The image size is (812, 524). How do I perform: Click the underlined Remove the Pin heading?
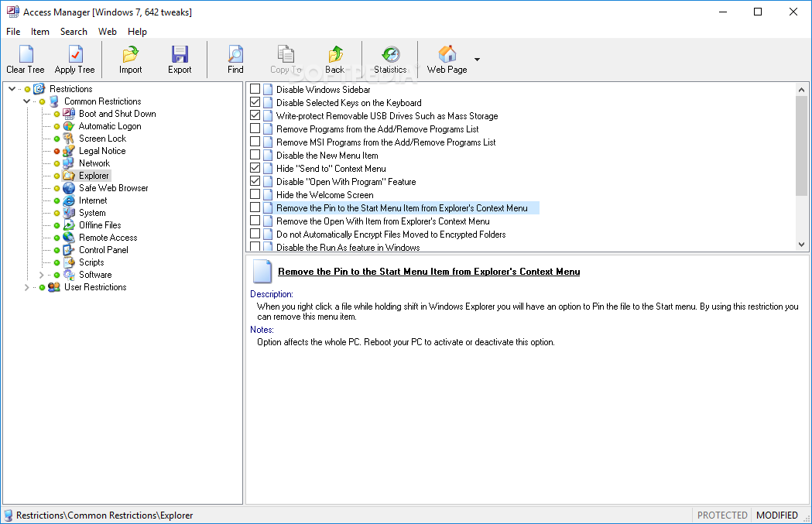click(429, 272)
